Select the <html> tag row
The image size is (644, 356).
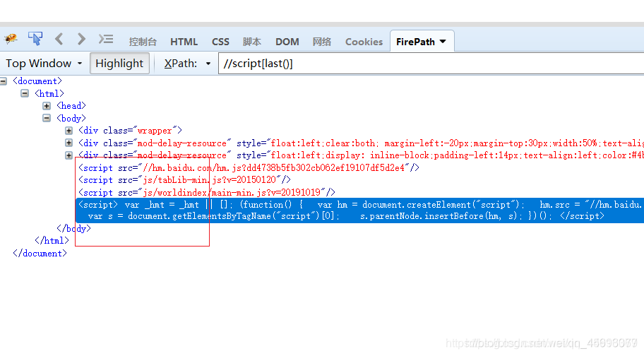49,94
